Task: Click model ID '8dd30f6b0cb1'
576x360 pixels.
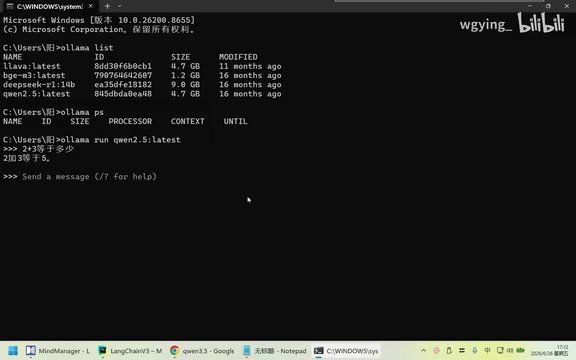Action: click(x=123, y=66)
